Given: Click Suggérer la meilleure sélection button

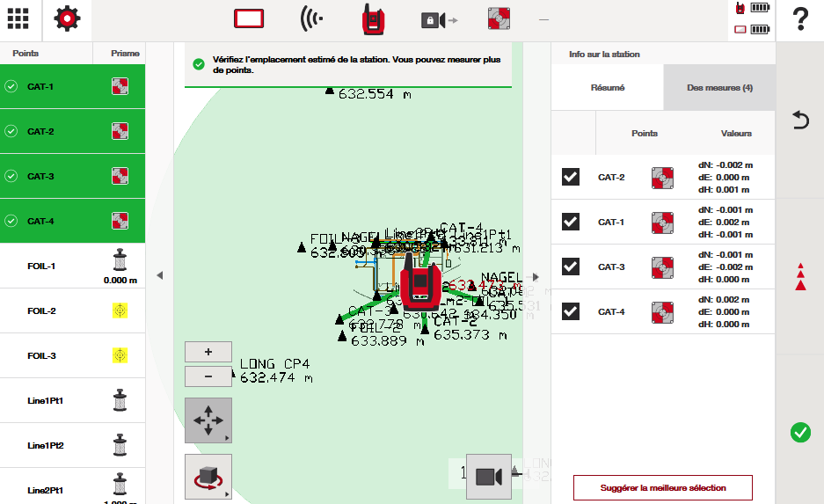Looking at the screenshot, I should (x=663, y=487).
